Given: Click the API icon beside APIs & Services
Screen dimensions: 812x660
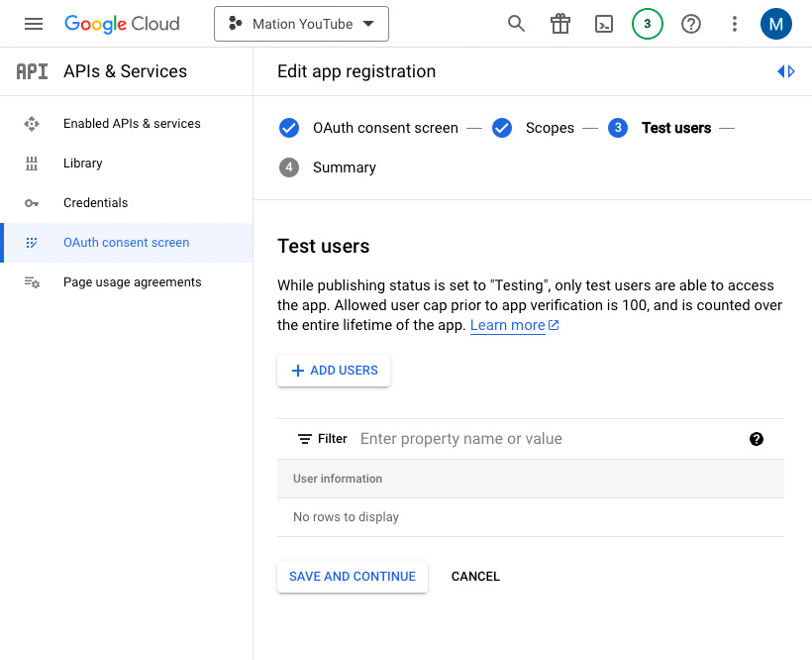Looking at the screenshot, I should click(x=32, y=71).
